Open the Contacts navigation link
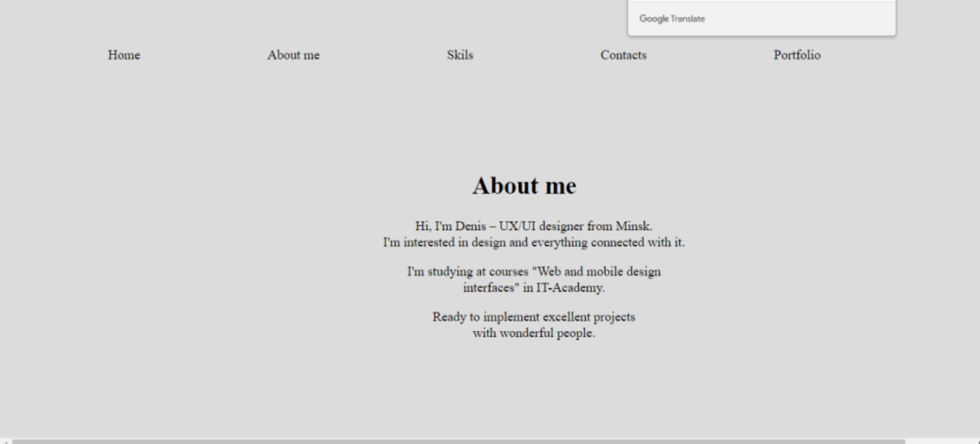The image size is (980, 444). [x=624, y=56]
